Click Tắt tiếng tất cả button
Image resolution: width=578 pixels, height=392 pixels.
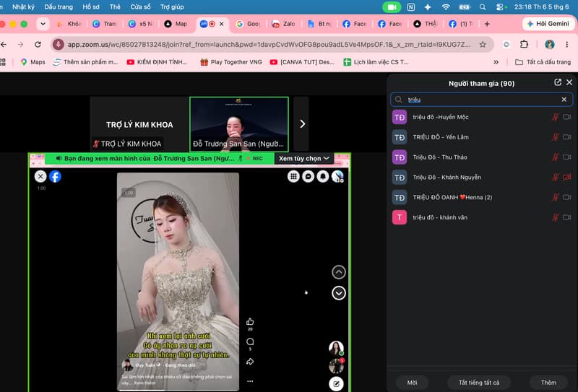coord(479,383)
